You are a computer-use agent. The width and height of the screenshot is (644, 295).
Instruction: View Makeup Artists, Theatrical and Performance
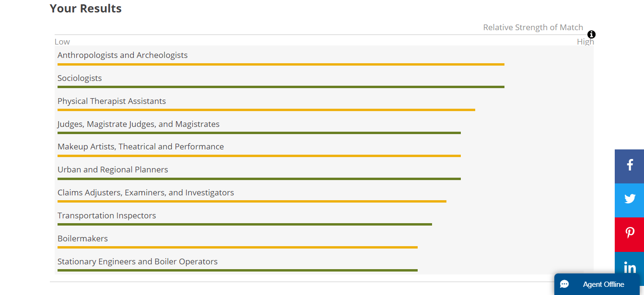coord(141,147)
